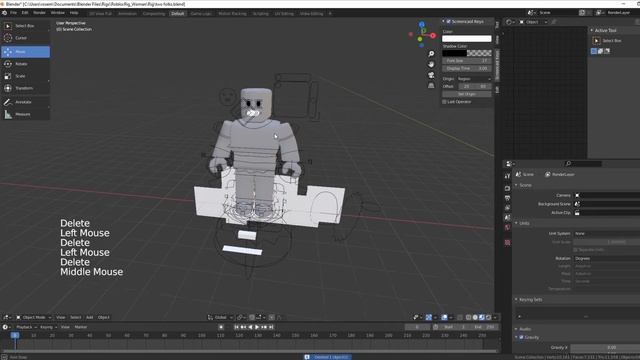Click the Font Size slider field
The width and height of the screenshot is (640, 360).
467,61
